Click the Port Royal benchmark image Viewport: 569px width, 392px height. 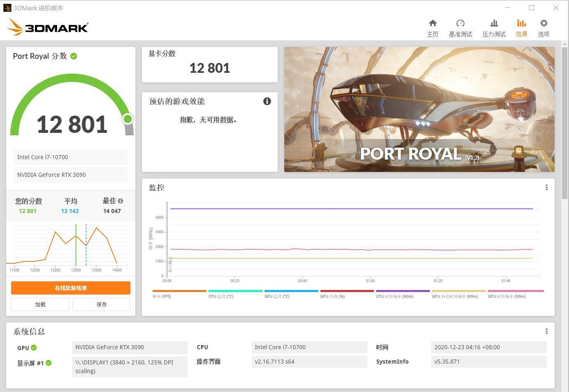[x=419, y=109]
